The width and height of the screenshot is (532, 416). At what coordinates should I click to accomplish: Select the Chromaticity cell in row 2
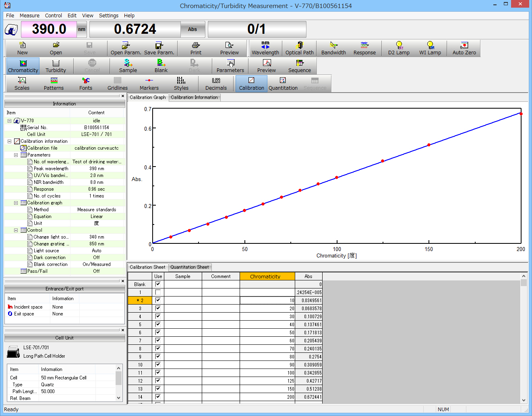[x=267, y=300]
